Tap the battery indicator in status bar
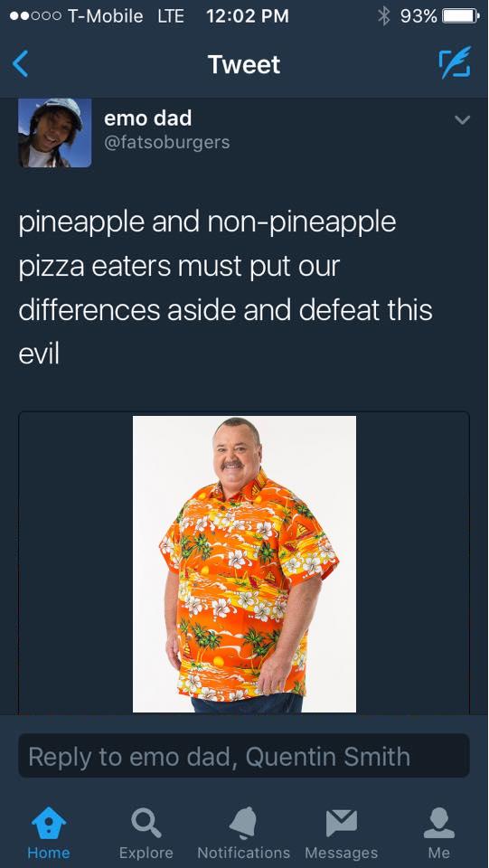 click(460, 16)
